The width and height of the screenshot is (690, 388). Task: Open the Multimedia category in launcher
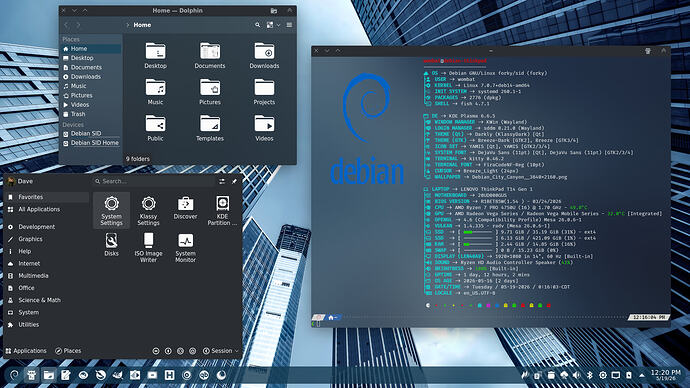click(47, 276)
